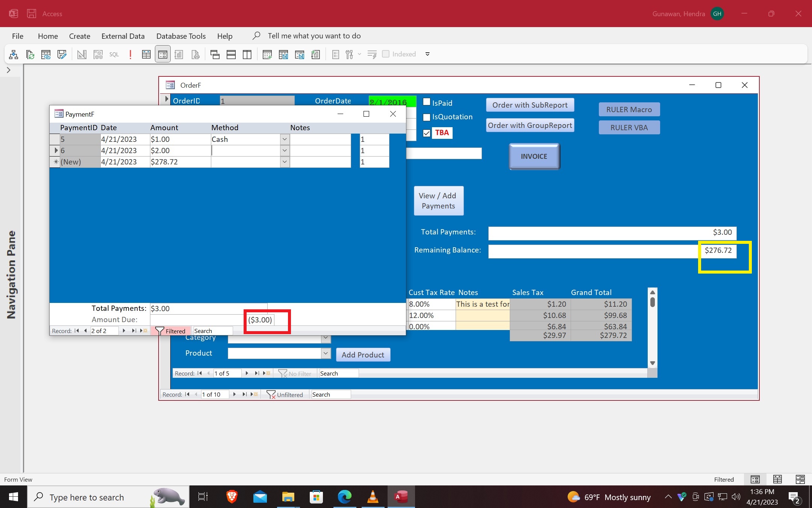Open the Relationships tool in the ribbon

tap(14, 54)
